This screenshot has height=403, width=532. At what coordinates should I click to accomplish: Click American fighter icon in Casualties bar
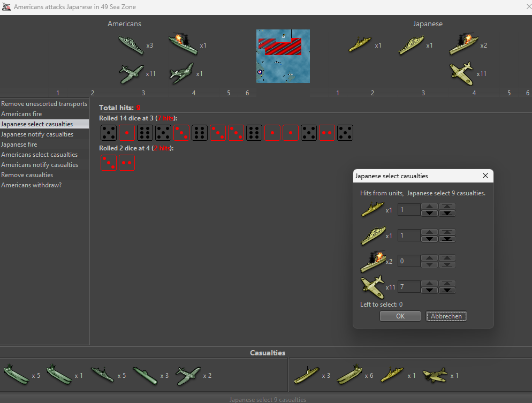(188, 376)
